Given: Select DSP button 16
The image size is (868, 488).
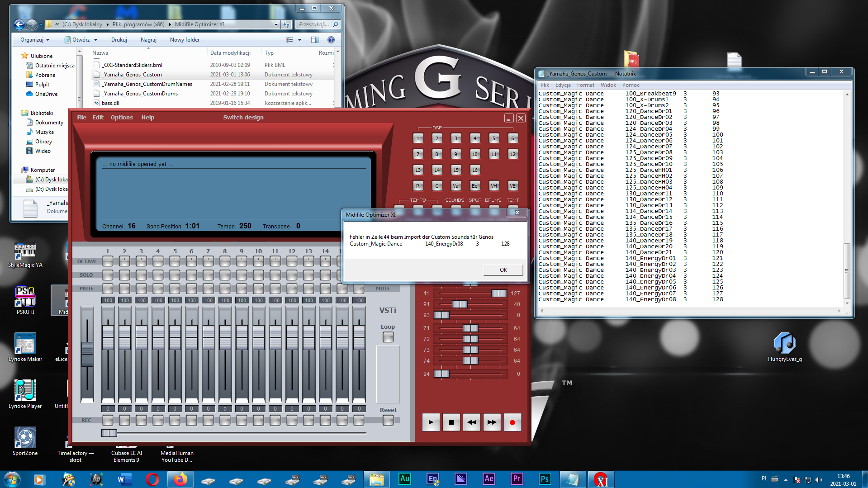Looking at the screenshot, I should click(474, 170).
